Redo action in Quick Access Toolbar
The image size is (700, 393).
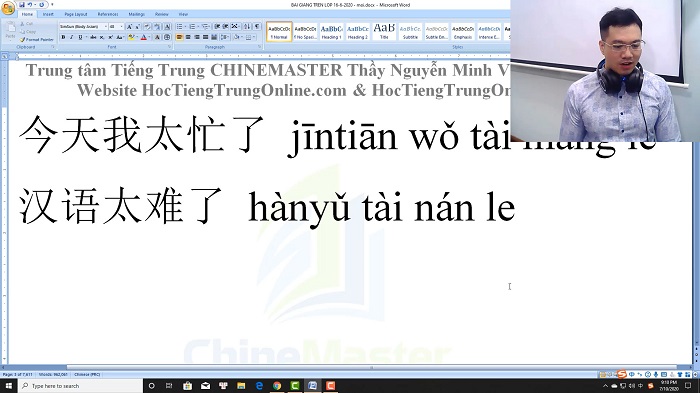click(x=42, y=5)
